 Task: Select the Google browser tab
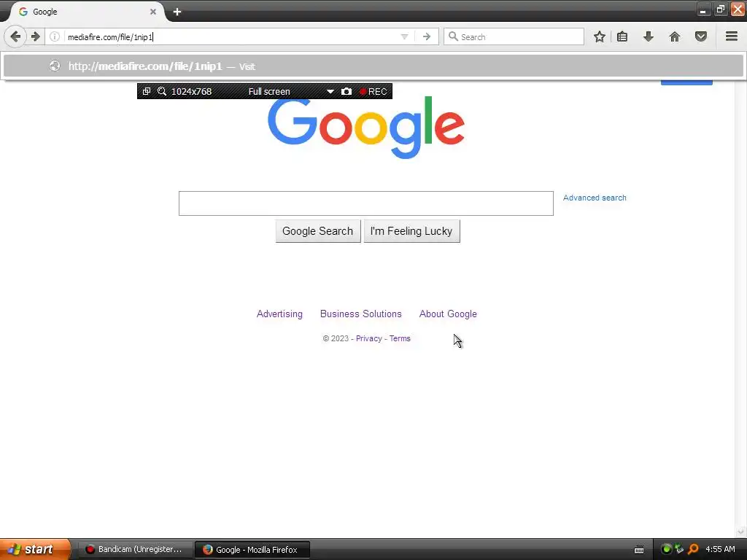(x=88, y=12)
